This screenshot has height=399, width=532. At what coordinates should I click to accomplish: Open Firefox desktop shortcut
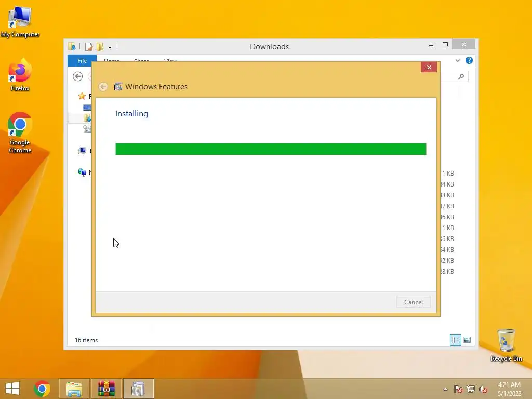point(20,75)
